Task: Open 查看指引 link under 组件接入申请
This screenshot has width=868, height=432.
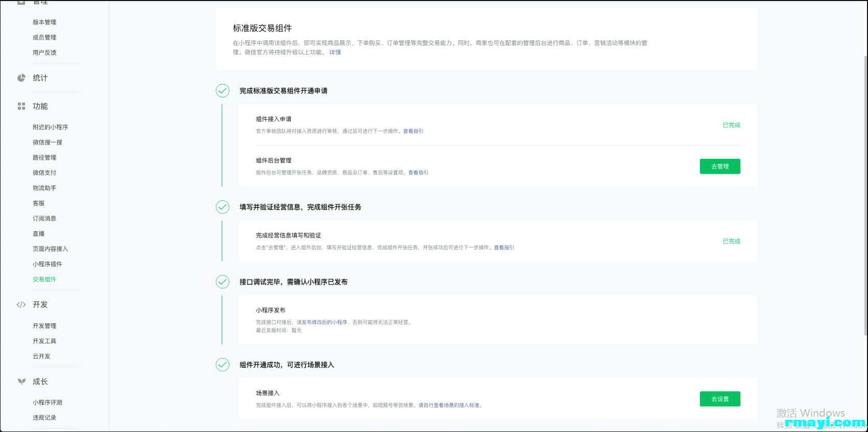Action: [x=413, y=131]
